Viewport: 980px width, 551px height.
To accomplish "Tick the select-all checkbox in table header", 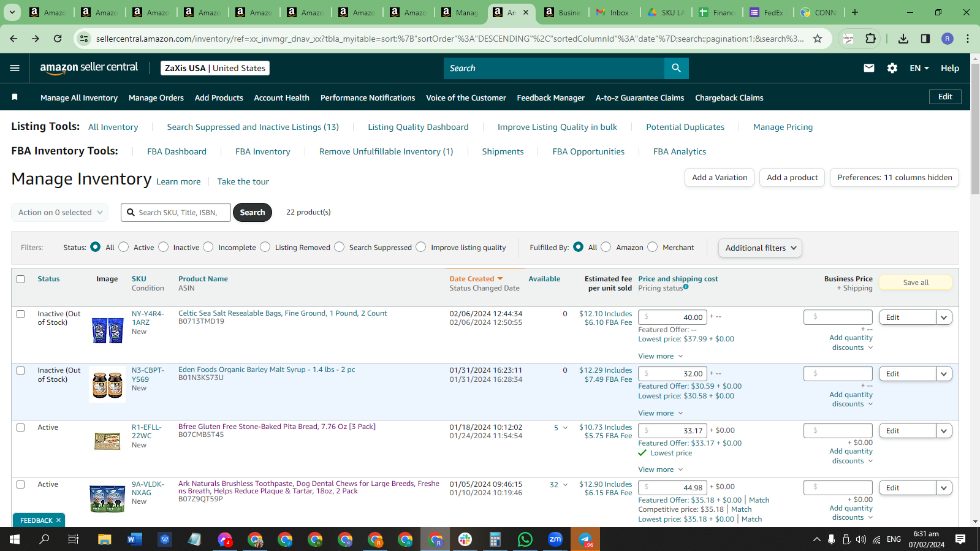I will (21, 279).
